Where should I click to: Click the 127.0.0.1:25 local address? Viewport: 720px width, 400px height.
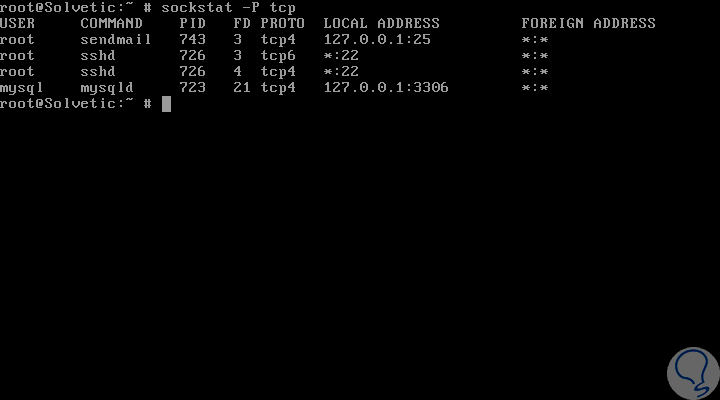pyautogui.click(x=377, y=39)
